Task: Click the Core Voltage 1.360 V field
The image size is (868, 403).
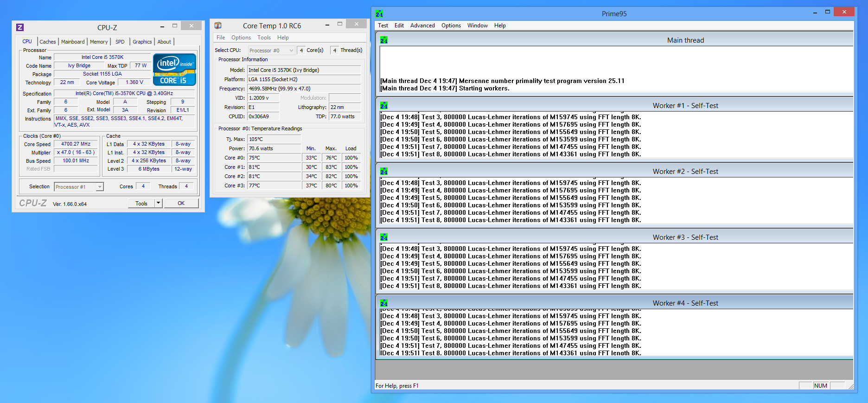Action: 134,83
